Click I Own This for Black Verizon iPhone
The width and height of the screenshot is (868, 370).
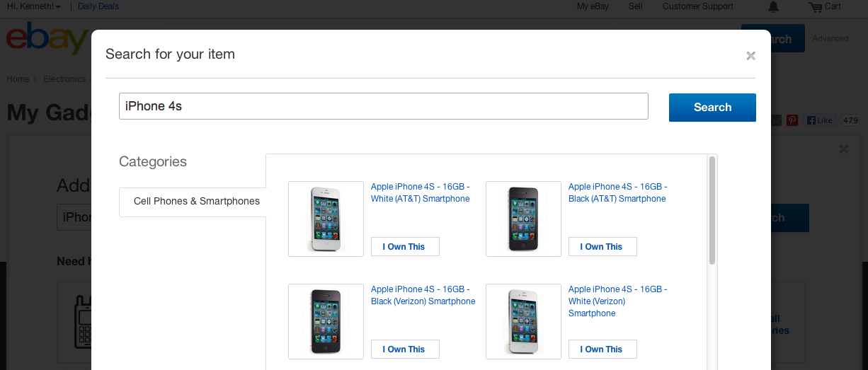point(405,349)
